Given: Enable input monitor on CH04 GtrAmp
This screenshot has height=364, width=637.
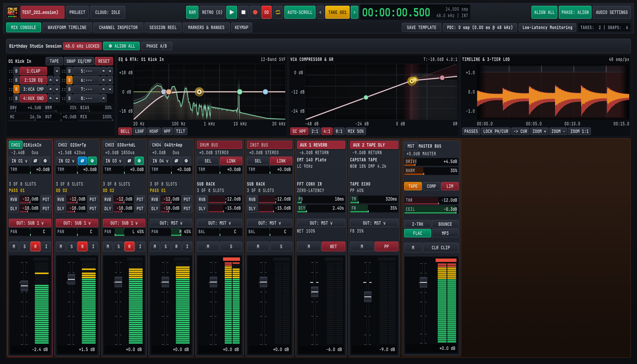Looking at the screenshot, I should tap(187, 246).
